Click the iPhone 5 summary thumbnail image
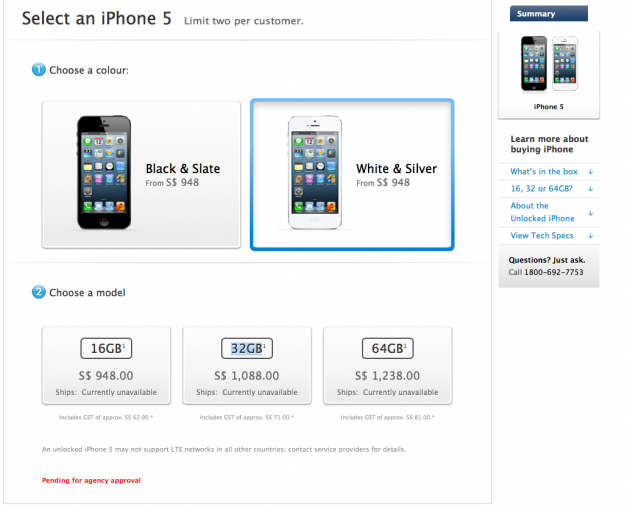 point(549,63)
